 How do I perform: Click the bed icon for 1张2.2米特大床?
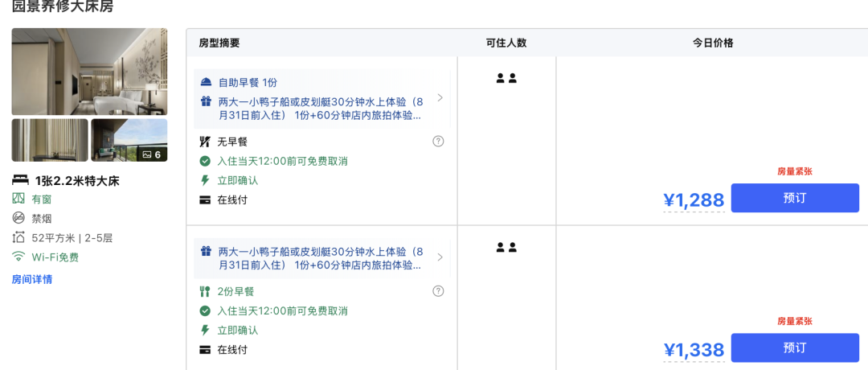(20, 180)
